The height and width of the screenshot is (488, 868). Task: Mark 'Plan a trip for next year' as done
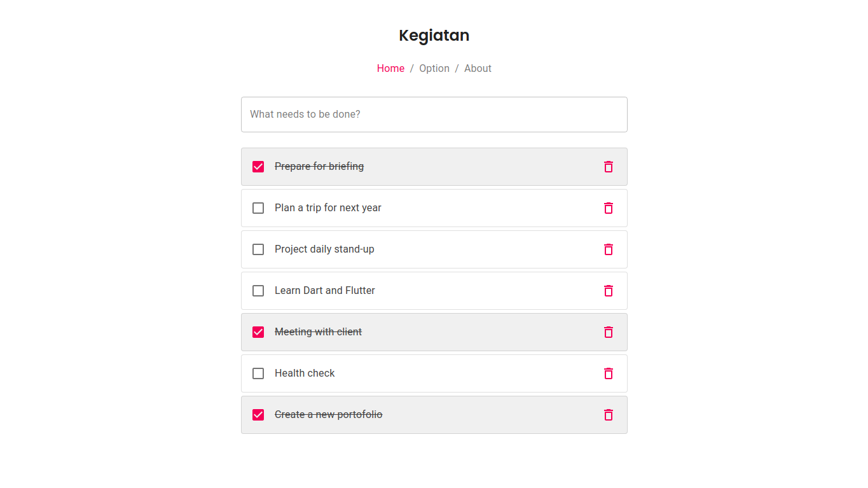pyautogui.click(x=258, y=208)
